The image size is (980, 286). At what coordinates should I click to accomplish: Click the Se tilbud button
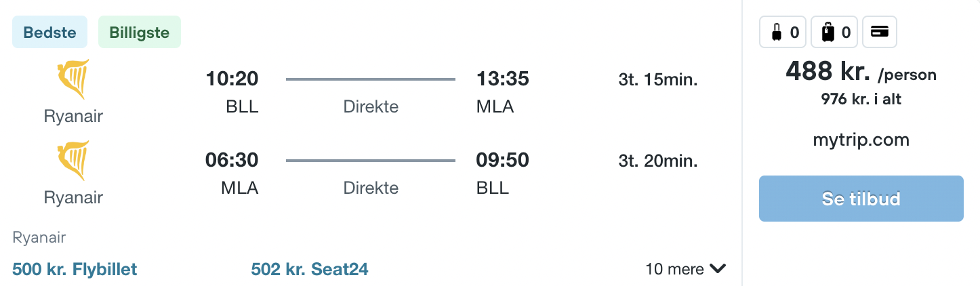(x=861, y=199)
